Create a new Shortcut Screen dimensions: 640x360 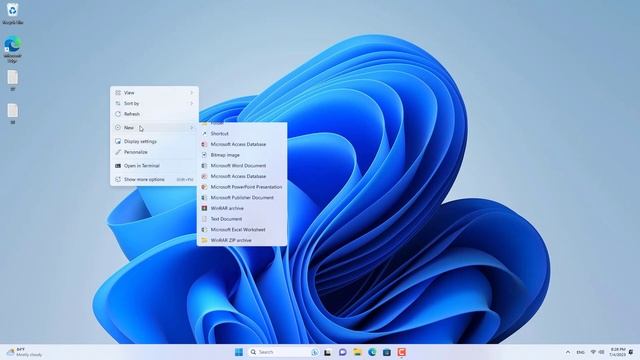tap(242, 133)
